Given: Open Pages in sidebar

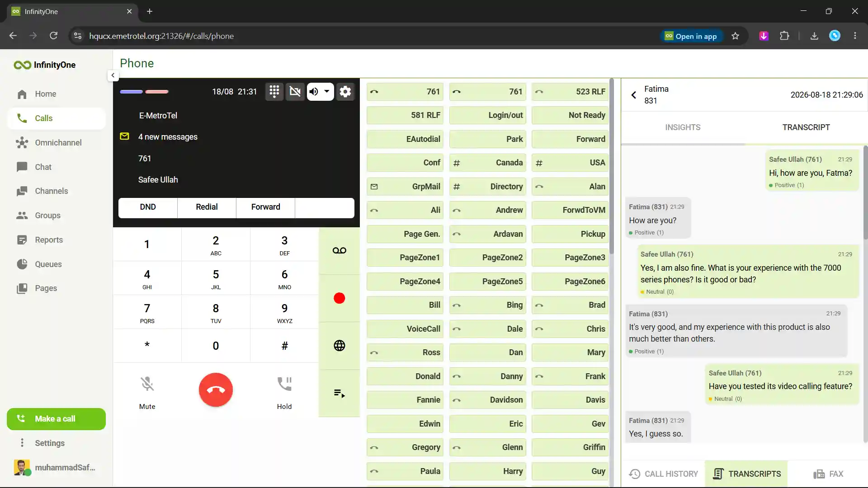Looking at the screenshot, I should pos(57,288).
